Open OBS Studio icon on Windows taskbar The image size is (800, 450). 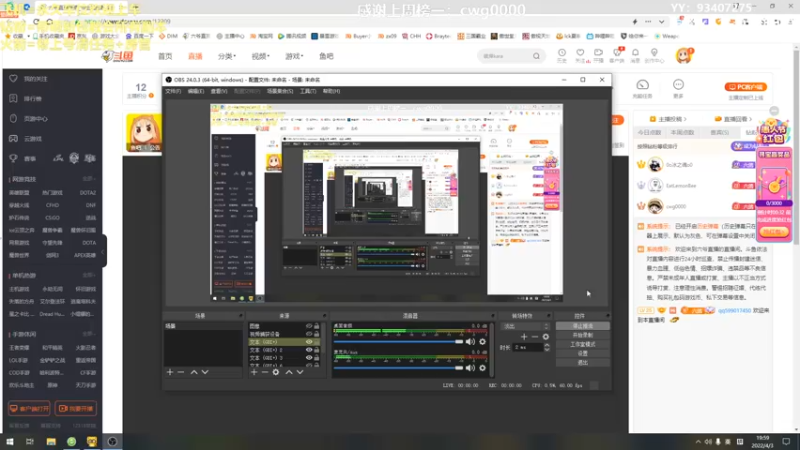pyautogui.click(x=112, y=442)
